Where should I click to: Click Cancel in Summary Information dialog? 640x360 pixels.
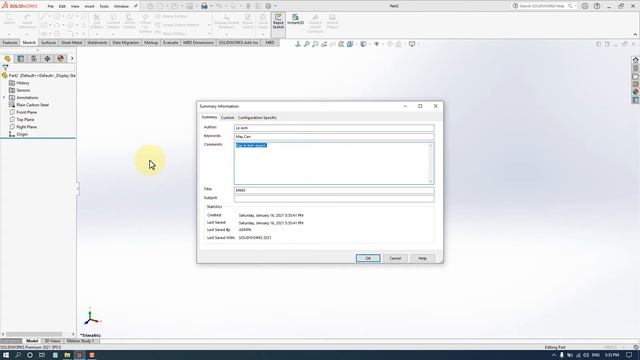pyautogui.click(x=395, y=258)
